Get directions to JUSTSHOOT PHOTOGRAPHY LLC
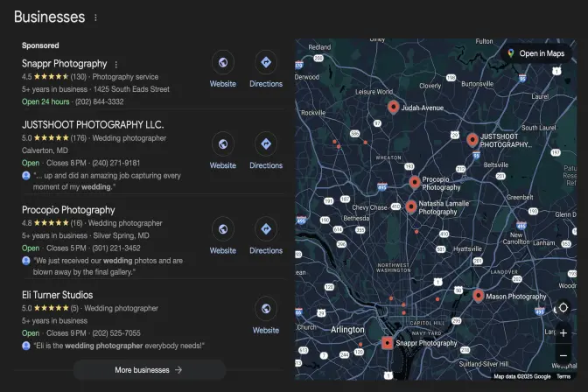 266,143
